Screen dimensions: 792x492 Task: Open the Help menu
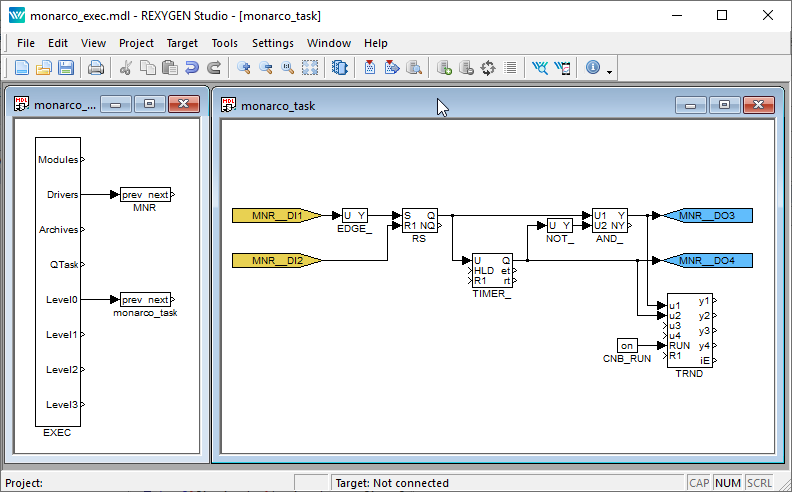376,43
